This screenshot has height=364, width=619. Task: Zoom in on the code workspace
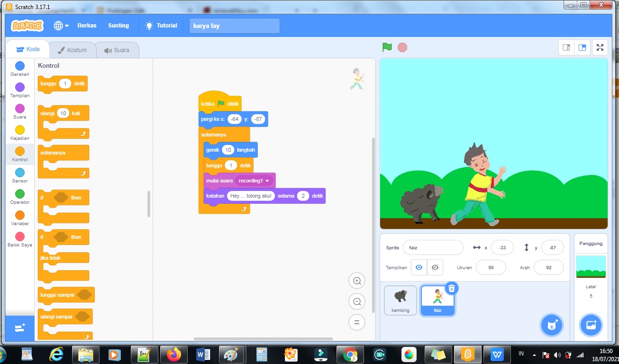(x=357, y=281)
